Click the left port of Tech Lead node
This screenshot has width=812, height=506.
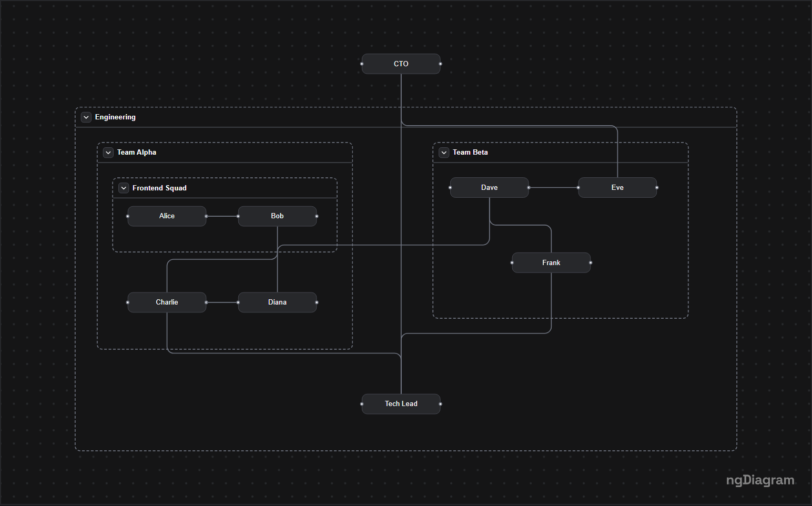pyautogui.click(x=362, y=404)
